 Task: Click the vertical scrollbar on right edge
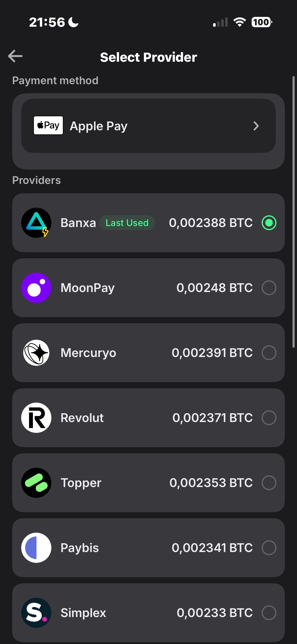[293, 212]
